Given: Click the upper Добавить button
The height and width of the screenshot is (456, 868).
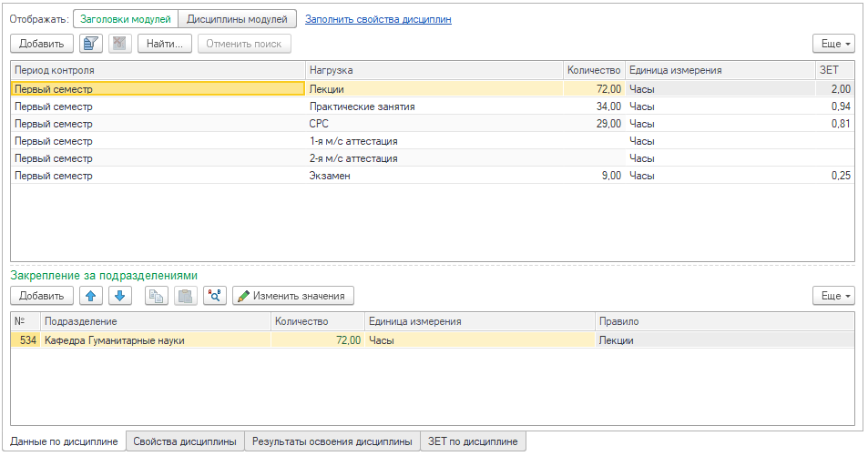Looking at the screenshot, I should [x=42, y=44].
